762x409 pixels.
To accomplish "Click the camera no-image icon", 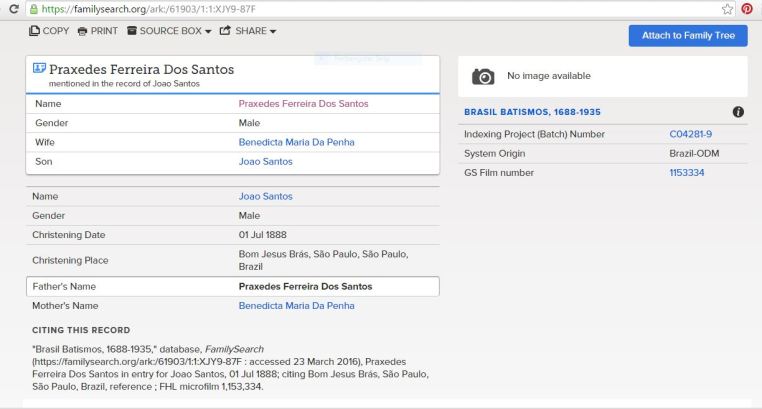I will point(483,77).
